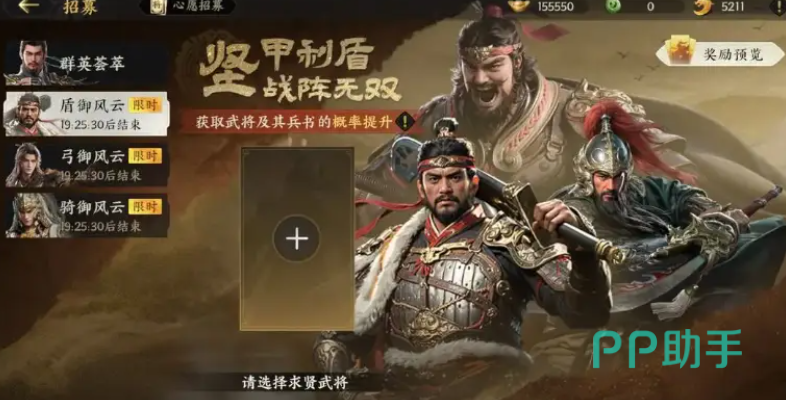Tap the gold ingot currency icon
The image size is (786, 400).
(x=519, y=6)
